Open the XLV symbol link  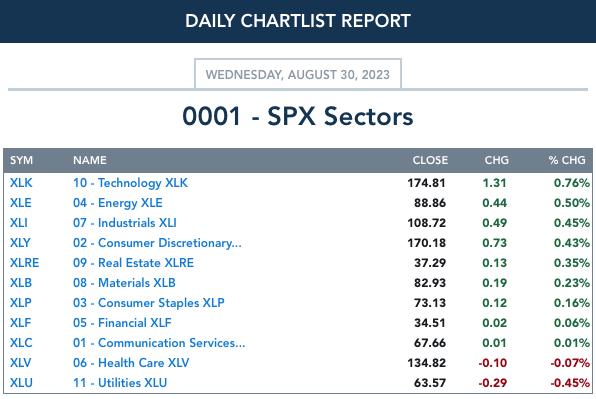[21, 363]
